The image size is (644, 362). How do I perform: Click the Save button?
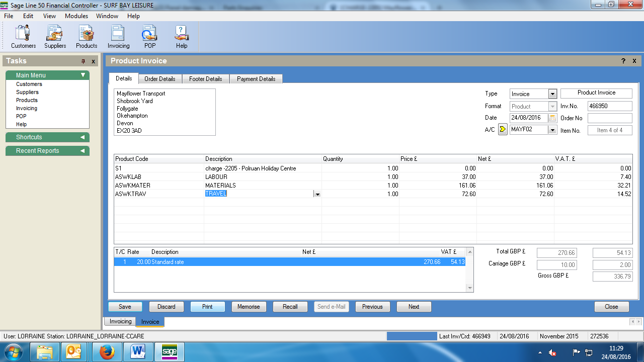tap(125, 307)
